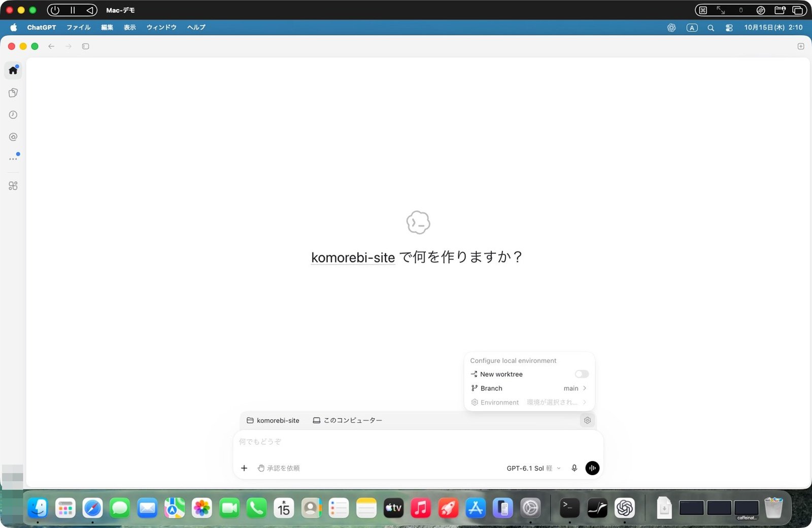The width and height of the screenshot is (812, 528).
Task: Click the pause button in the Mac-デモ toolbar
Action: (x=73, y=10)
